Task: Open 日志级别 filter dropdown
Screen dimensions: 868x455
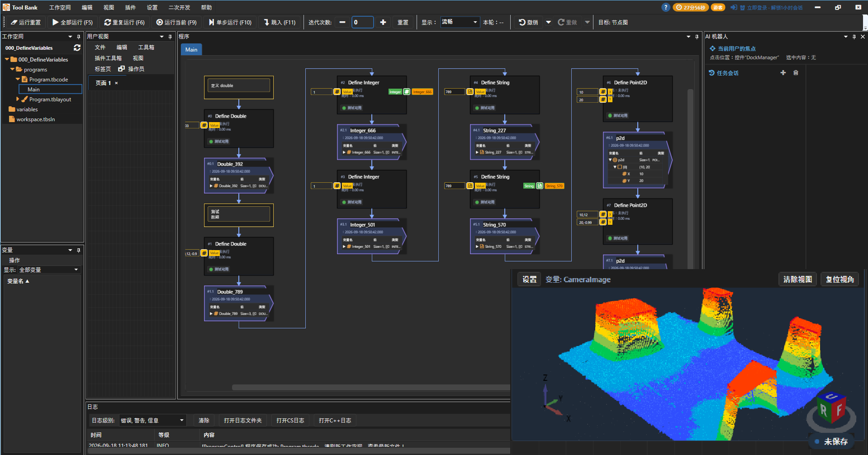Action: [x=152, y=420]
